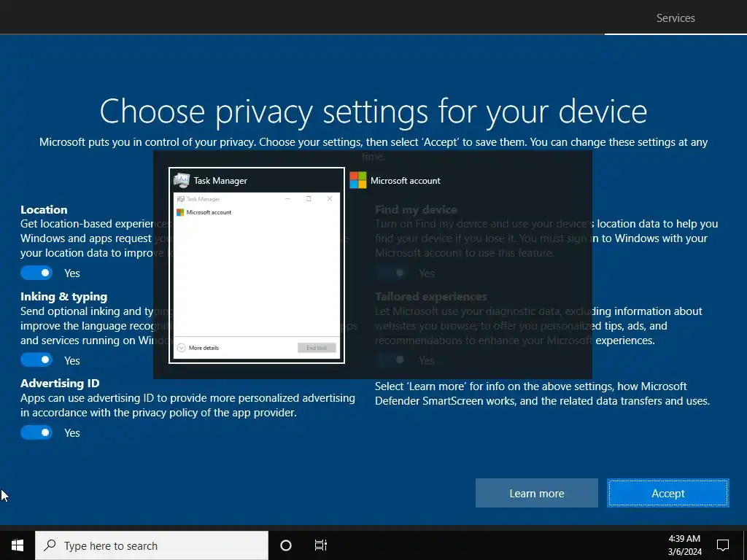Toggle the dimmed Find my device switch
Viewport: 747px width, 560px height.
pyautogui.click(x=391, y=273)
